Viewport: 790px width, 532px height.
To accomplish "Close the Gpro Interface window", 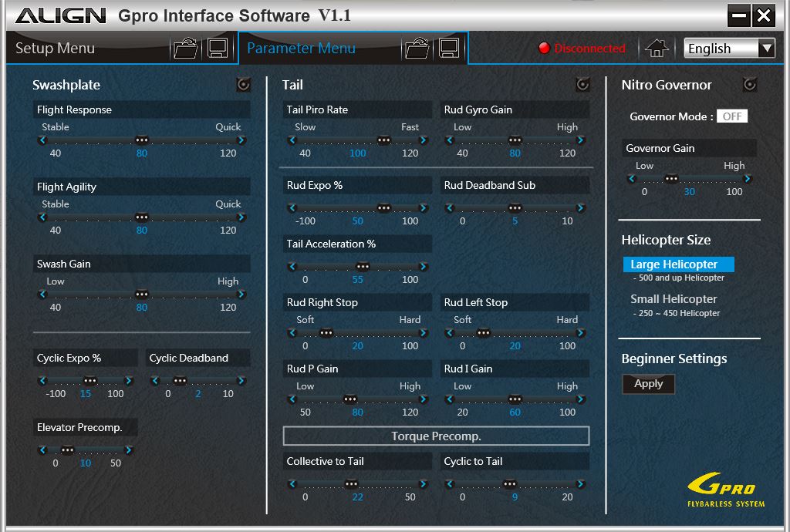I will coord(764,16).
